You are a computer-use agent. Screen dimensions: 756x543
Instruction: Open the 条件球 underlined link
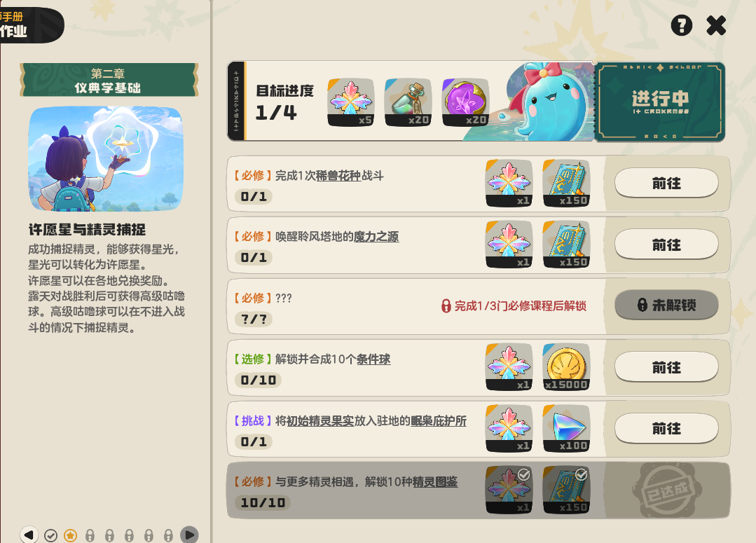pos(373,359)
